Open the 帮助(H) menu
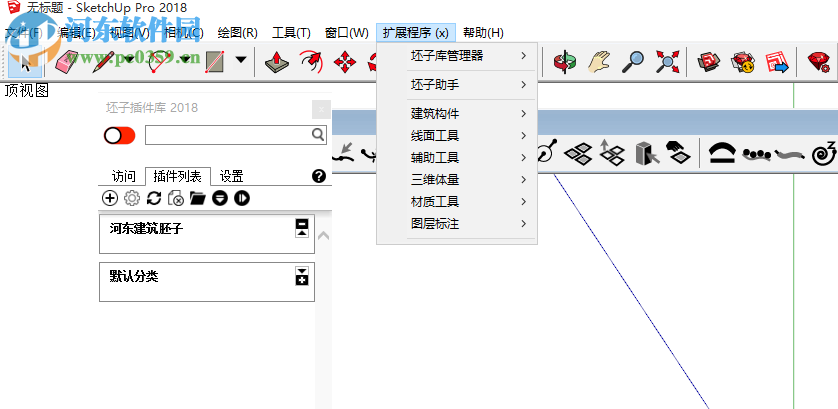The height and width of the screenshot is (409, 838). [x=483, y=33]
